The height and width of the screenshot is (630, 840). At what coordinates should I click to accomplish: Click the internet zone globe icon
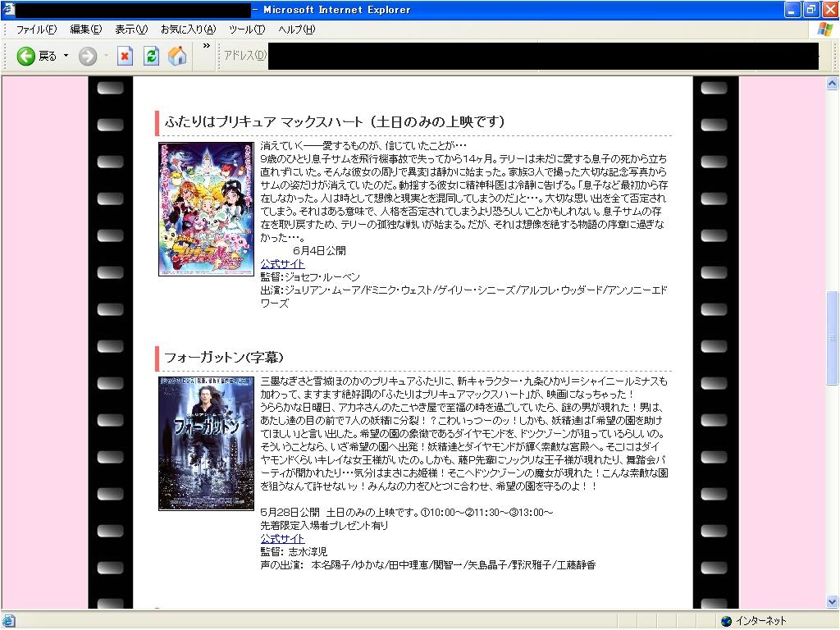726,621
